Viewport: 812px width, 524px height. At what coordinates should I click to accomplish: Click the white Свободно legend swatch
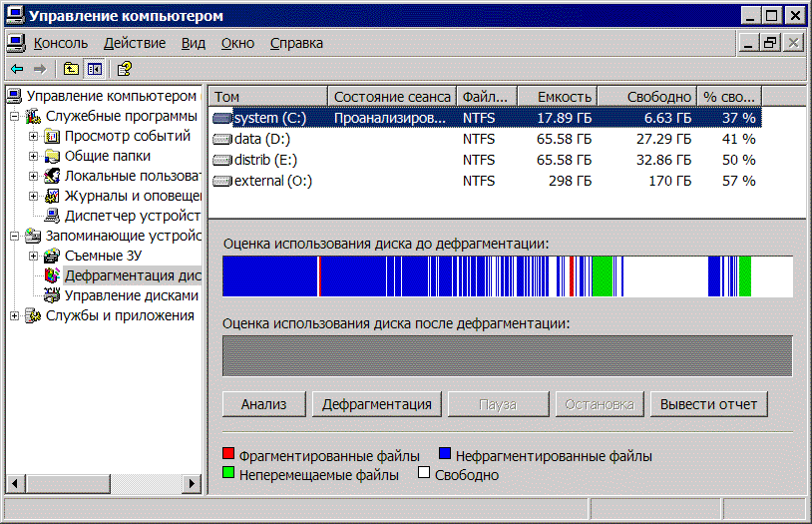[x=424, y=473]
